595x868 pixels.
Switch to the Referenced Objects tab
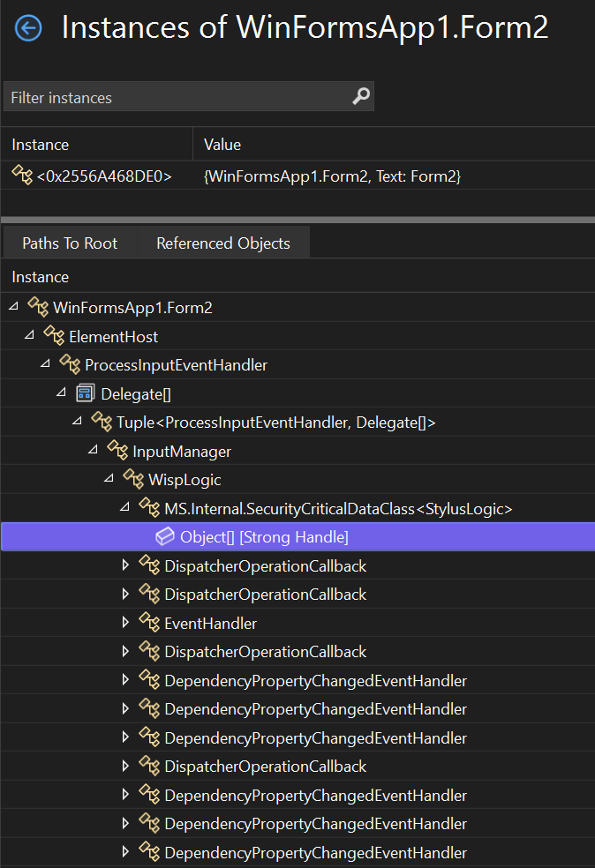(x=222, y=242)
